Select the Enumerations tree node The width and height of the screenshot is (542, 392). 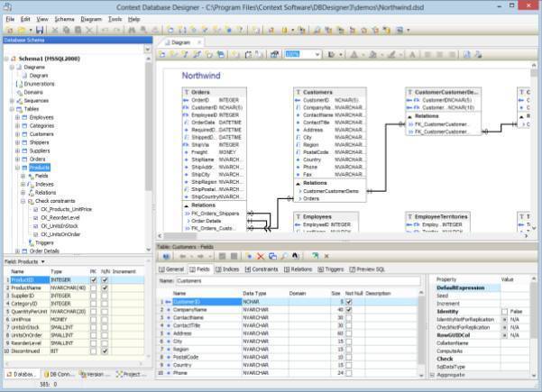(39, 84)
